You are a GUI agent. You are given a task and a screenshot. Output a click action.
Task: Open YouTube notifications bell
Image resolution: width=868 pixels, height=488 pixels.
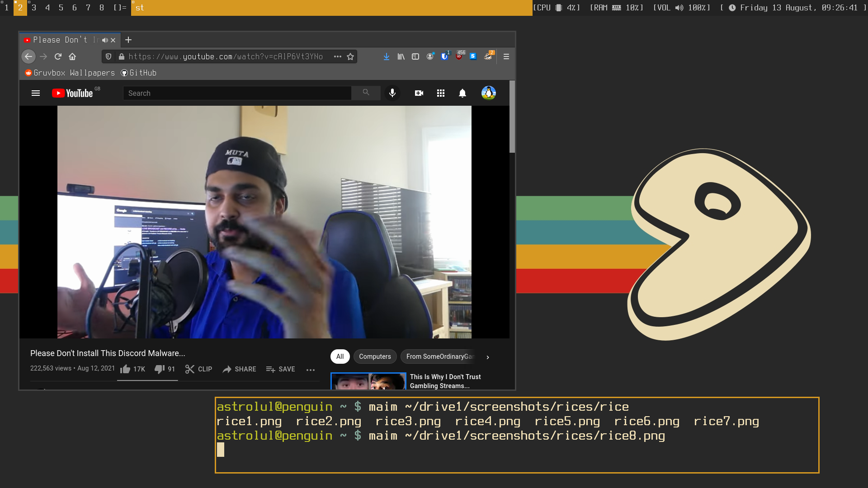pyautogui.click(x=462, y=93)
